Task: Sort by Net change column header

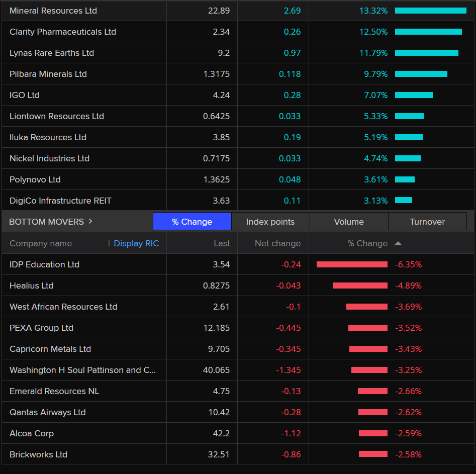Action: 278,243
